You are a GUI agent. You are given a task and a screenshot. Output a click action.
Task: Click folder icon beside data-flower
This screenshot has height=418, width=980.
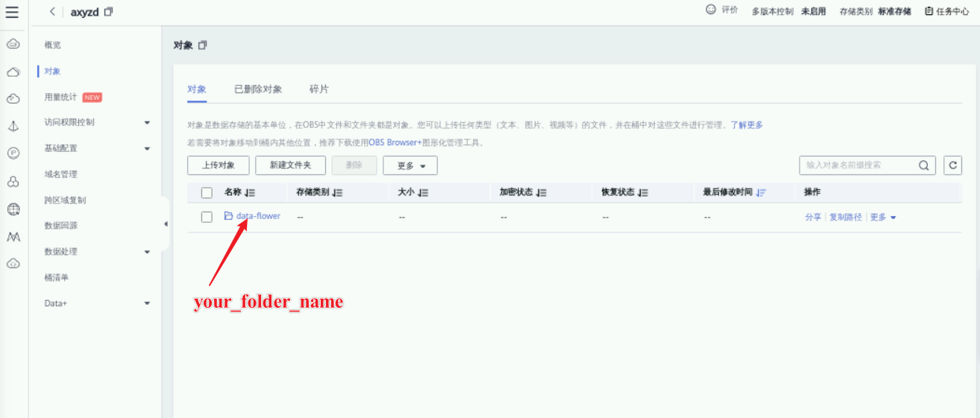tap(229, 216)
